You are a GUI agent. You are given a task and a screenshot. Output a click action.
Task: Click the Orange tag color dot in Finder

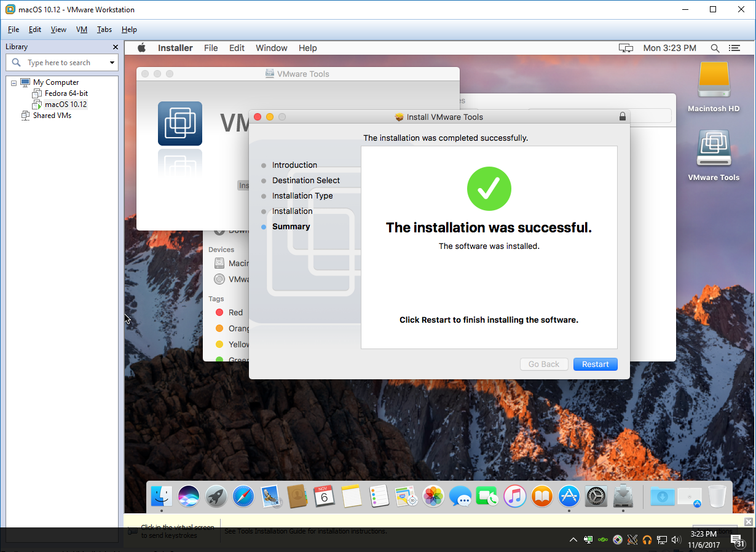point(219,328)
